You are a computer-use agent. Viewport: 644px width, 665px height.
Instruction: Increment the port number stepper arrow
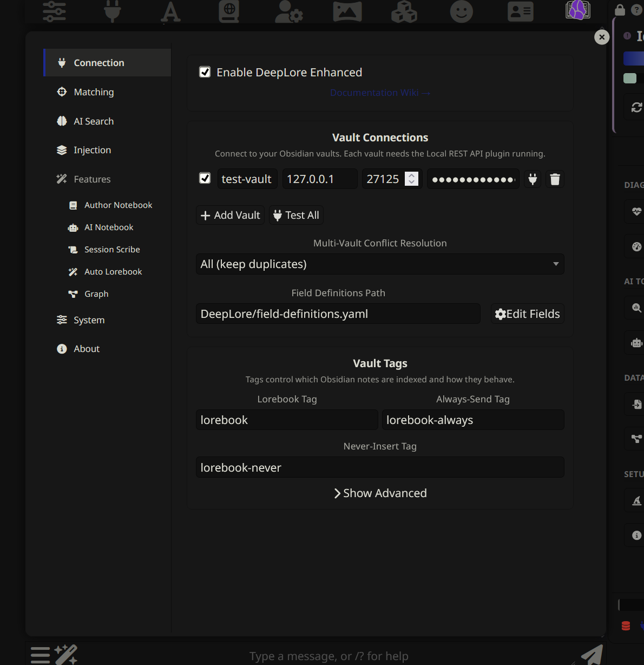tap(412, 175)
